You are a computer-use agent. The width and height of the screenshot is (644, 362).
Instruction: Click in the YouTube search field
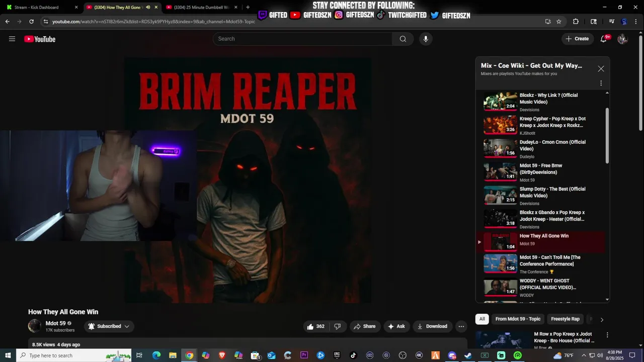pos(302,39)
